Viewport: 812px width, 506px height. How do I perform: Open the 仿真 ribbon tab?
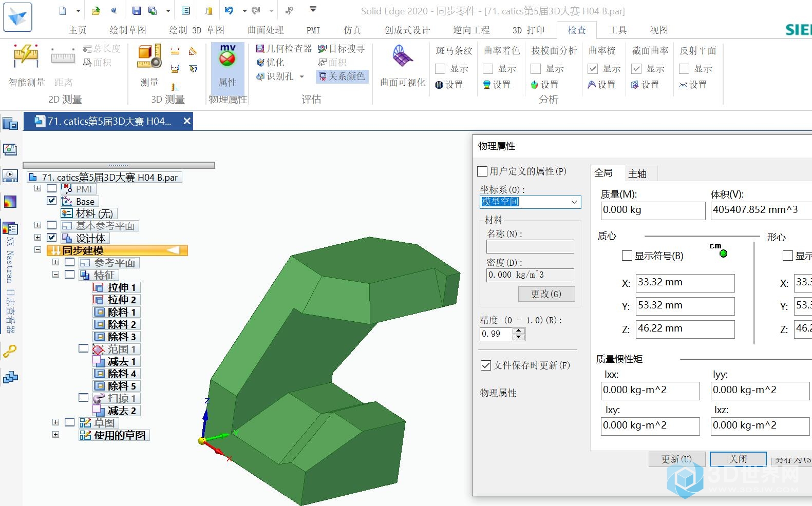tap(352, 30)
